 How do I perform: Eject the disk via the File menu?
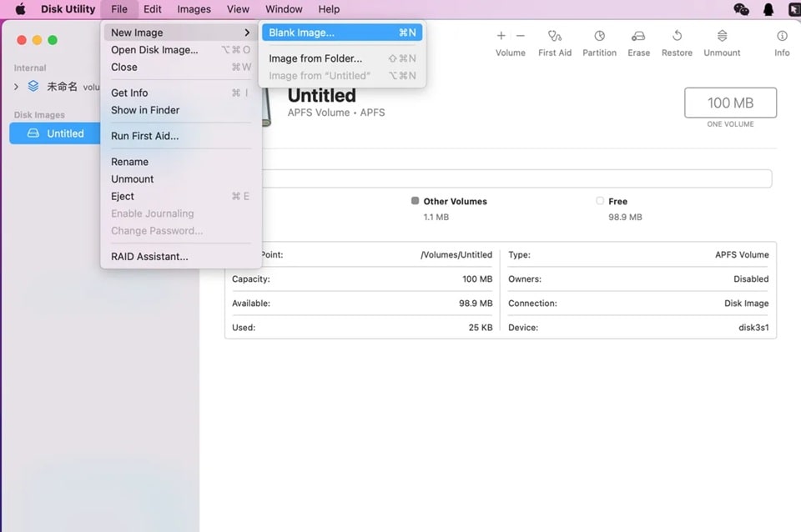click(x=122, y=196)
